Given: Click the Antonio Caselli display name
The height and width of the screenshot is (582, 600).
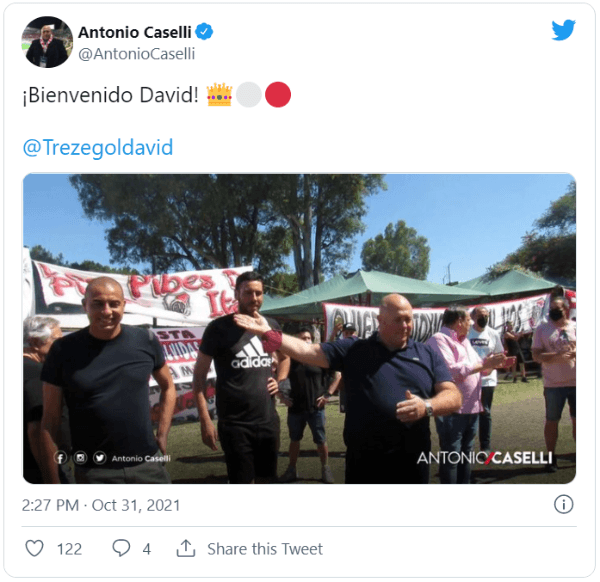Looking at the screenshot, I should coord(135,33).
